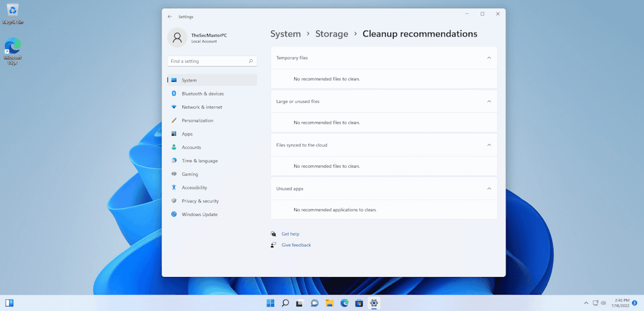Open File Explorer from taskbar
This screenshot has height=311, width=644.
[330, 303]
